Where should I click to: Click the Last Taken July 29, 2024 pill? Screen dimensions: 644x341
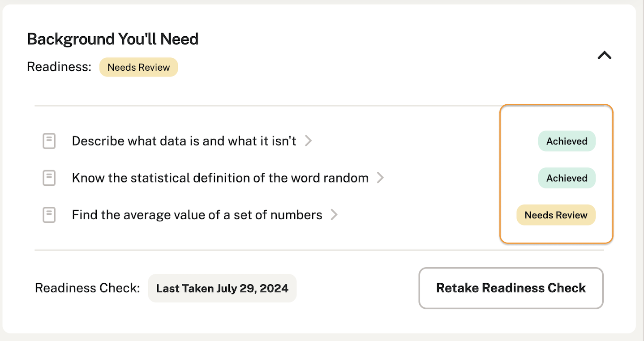tap(222, 288)
